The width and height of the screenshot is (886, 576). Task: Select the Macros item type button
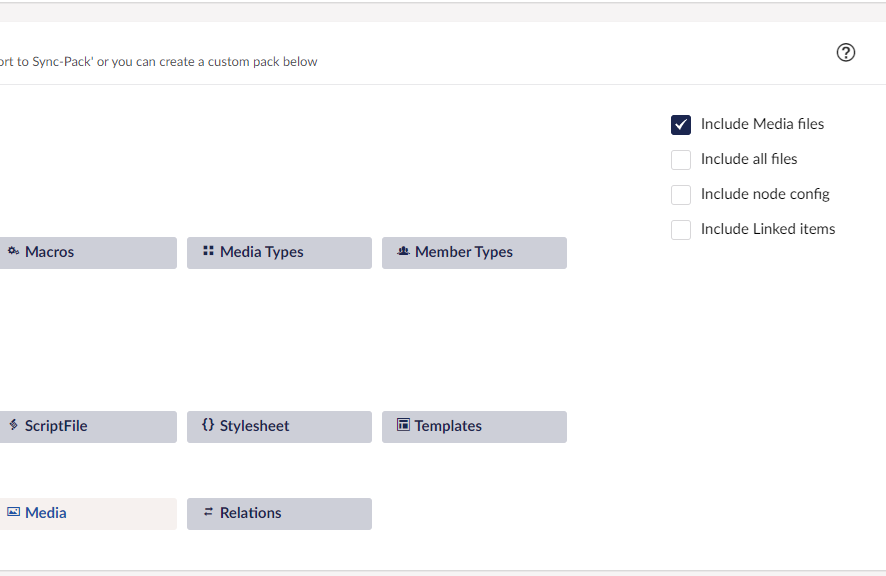88,253
